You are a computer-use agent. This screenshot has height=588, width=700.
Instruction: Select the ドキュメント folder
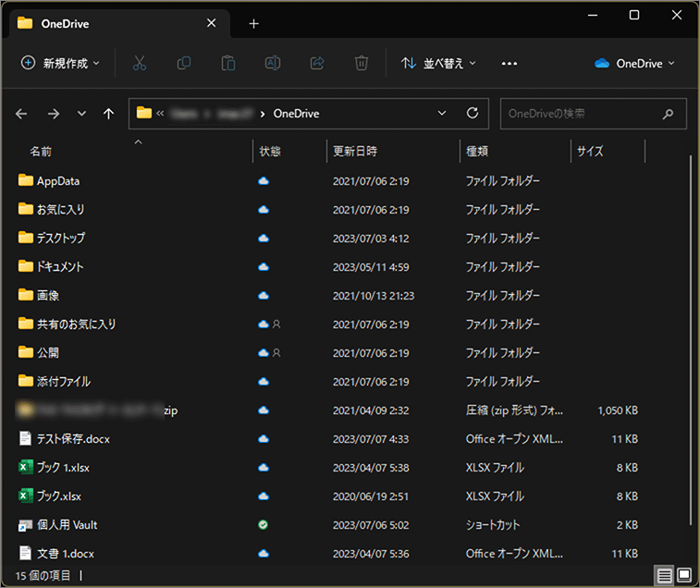click(60, 266)
